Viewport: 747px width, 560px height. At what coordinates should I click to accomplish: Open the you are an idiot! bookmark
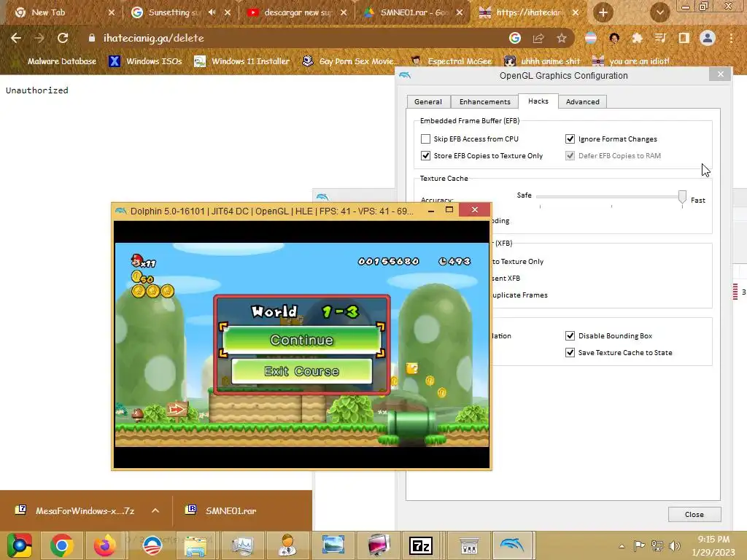pos(630,61)
